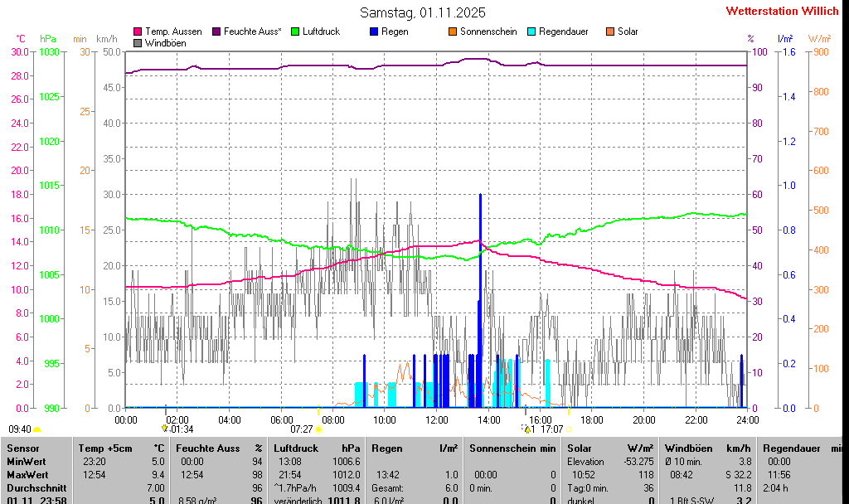Viewport: 849px width, 504px height.
Task: Click the sun icon beside 09:40
Action: [37, 429]
